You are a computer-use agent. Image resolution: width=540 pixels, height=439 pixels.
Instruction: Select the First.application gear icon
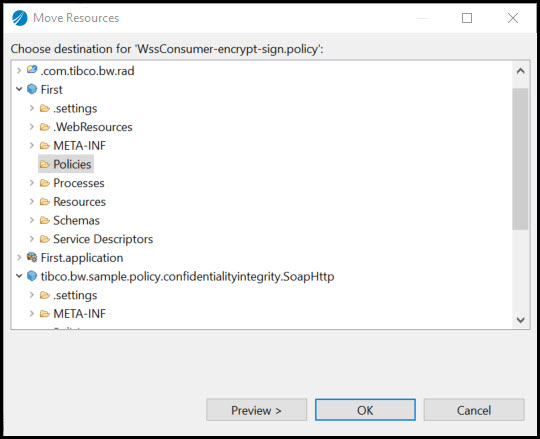click(x=32, y=257)
